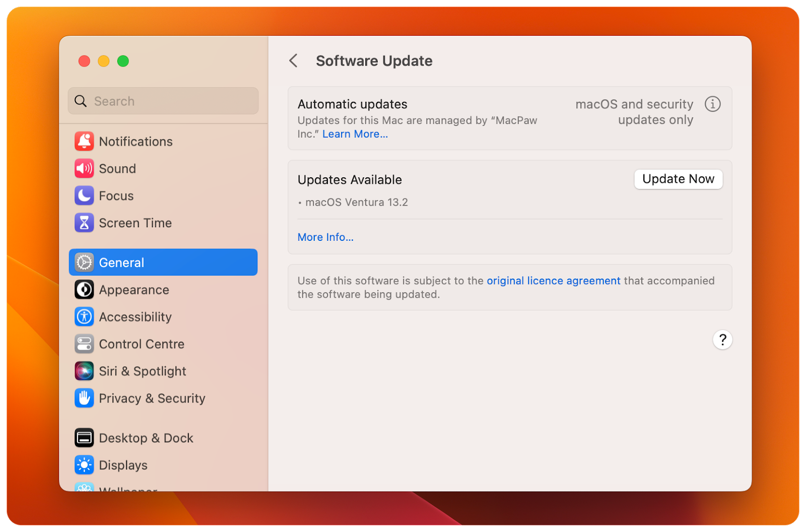View the original licence agreement
This screenshot has width=806, height=532.
click(x=553, y=281)
